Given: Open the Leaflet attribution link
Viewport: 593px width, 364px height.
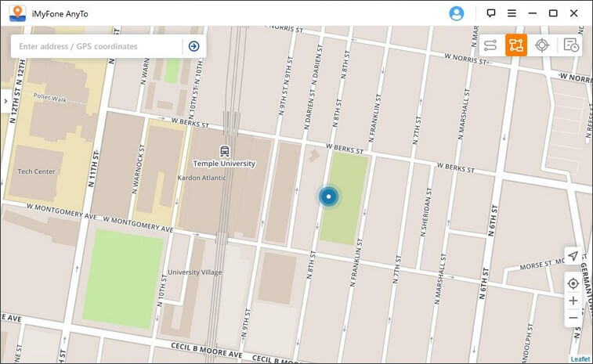Looking at the screenshot, I should coord(580,359).
